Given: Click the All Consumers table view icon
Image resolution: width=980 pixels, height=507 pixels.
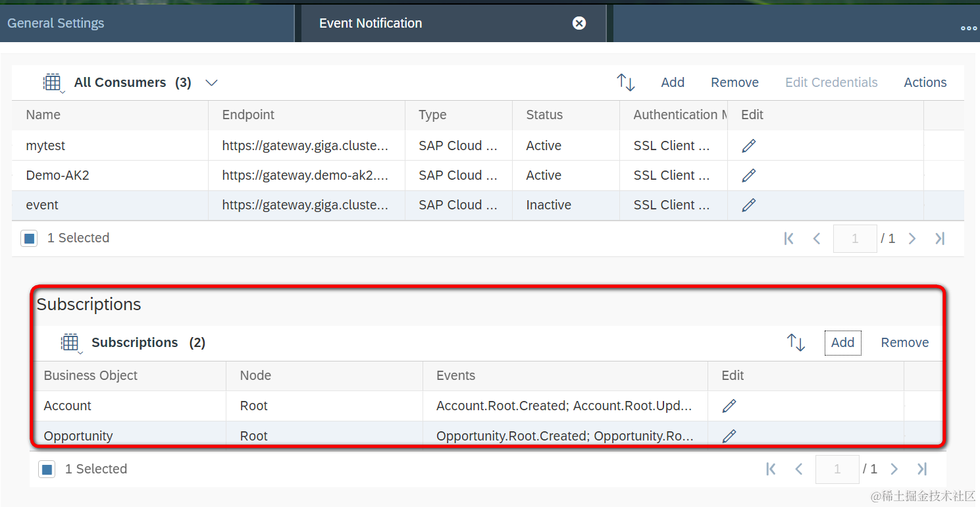Looking at the screenshot, I should click(52, 82).
